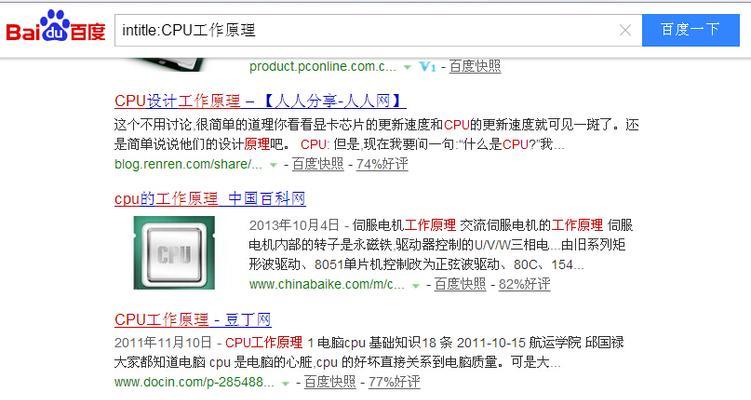View the 74%好评 rating link
This screenshot has height=400, width=751.
382,164
